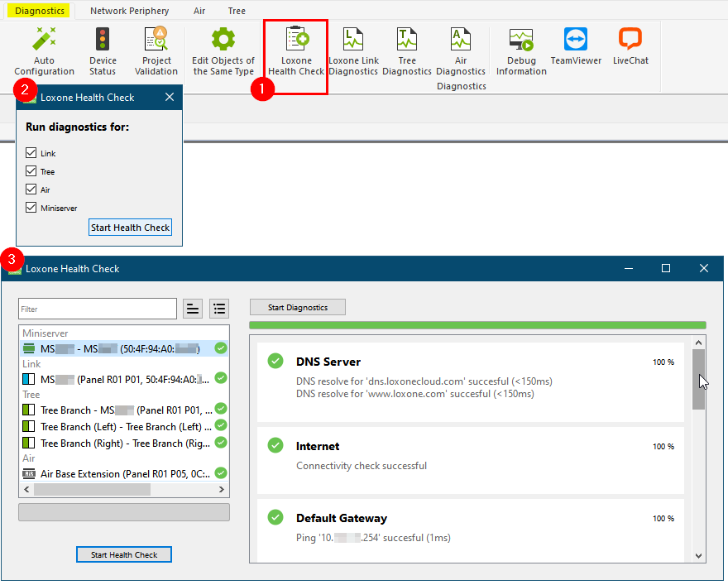Select the Air Base Extension row
This screenshot has height=585, width=728.
coord(124,473)
